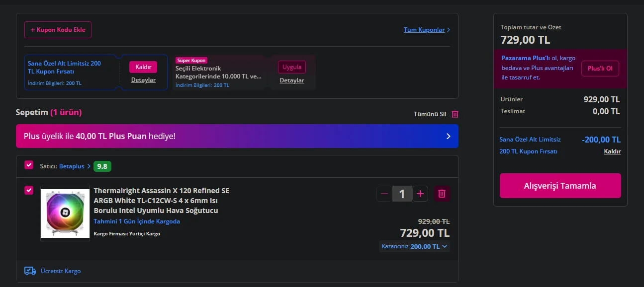Click the Alışverişi Tamamla button
The width and height of the screenshot is (644, 287).
(x=560, y=186)
